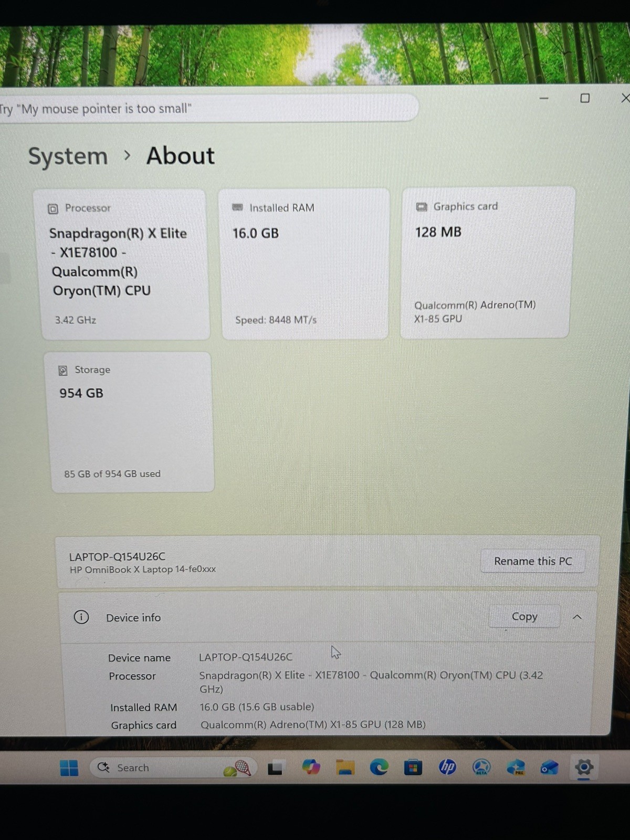This screenshot has width=630, height=840.
Task: Launch Microsoft Edge browser
Action: (379, 768)
